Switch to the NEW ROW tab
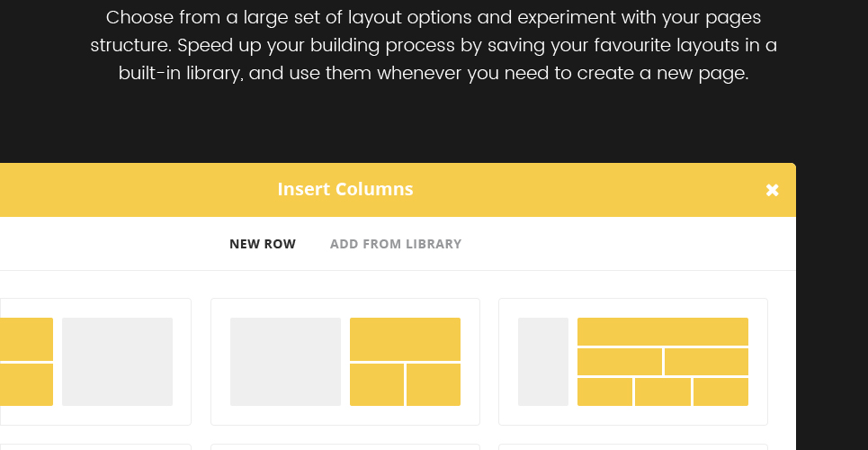The image size is (868, 450). tap(263, 244)
